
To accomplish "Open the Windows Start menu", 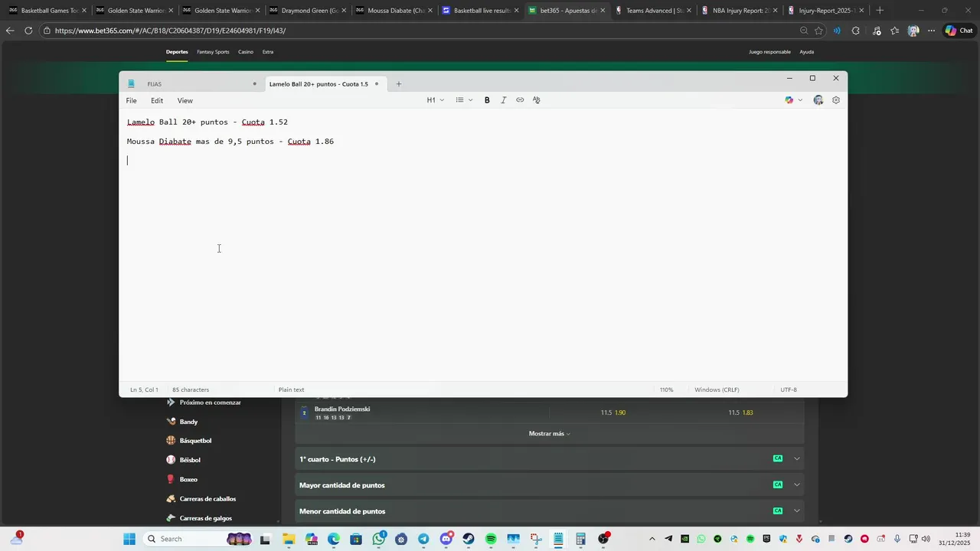I will (x=129, y=539).
